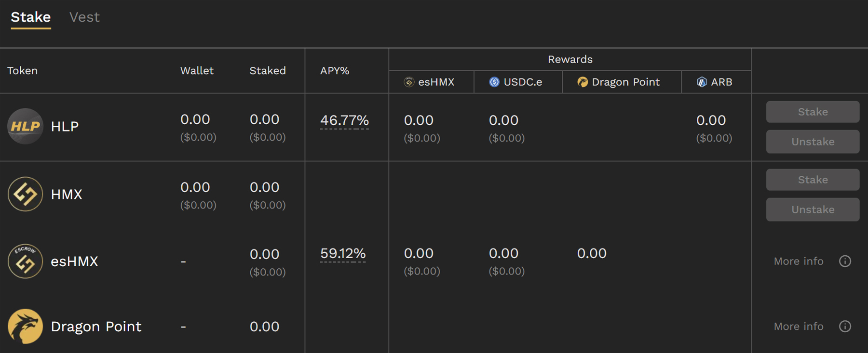The image size is (868, 353).
Task: Click the Dragon Point rewards column icon
Action: (583, 82)
